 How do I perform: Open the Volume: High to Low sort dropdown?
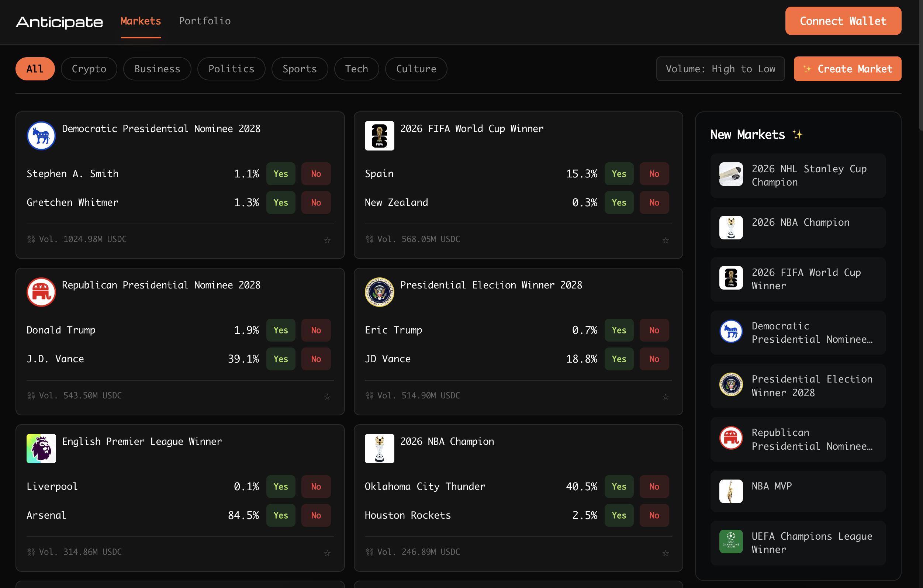(720, 69)
